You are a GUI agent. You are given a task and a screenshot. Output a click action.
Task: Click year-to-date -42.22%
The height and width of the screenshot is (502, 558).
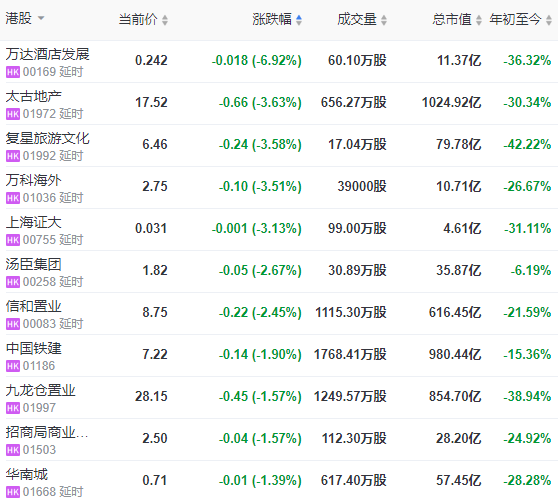tap(527, 144)
